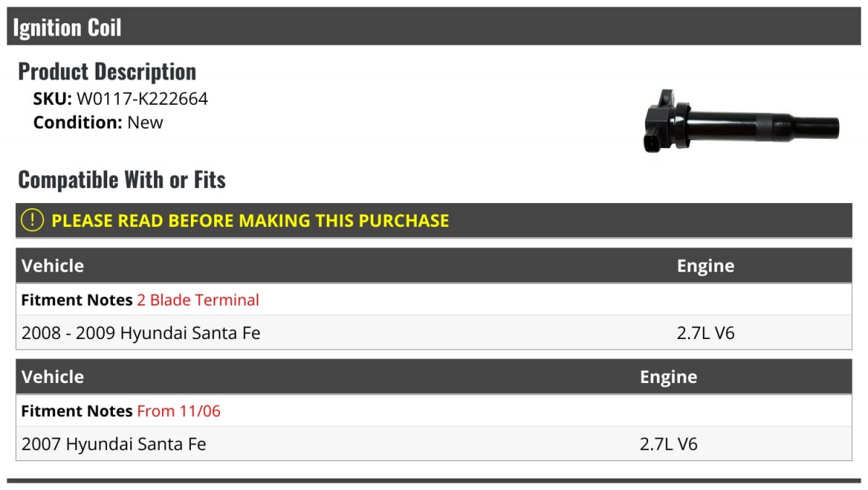Click the Vehicle header above the 2007 row

click(53, 377)
